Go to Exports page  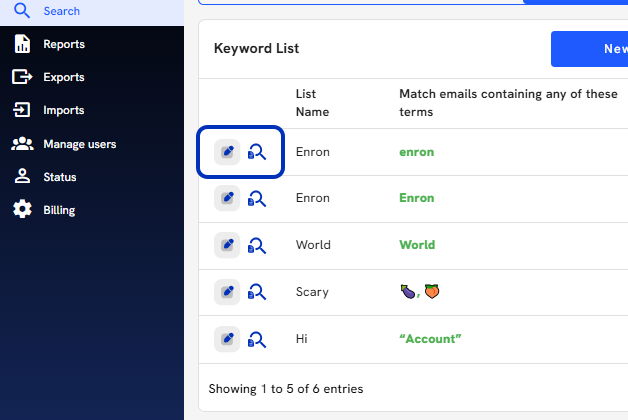tap(64, 77)
